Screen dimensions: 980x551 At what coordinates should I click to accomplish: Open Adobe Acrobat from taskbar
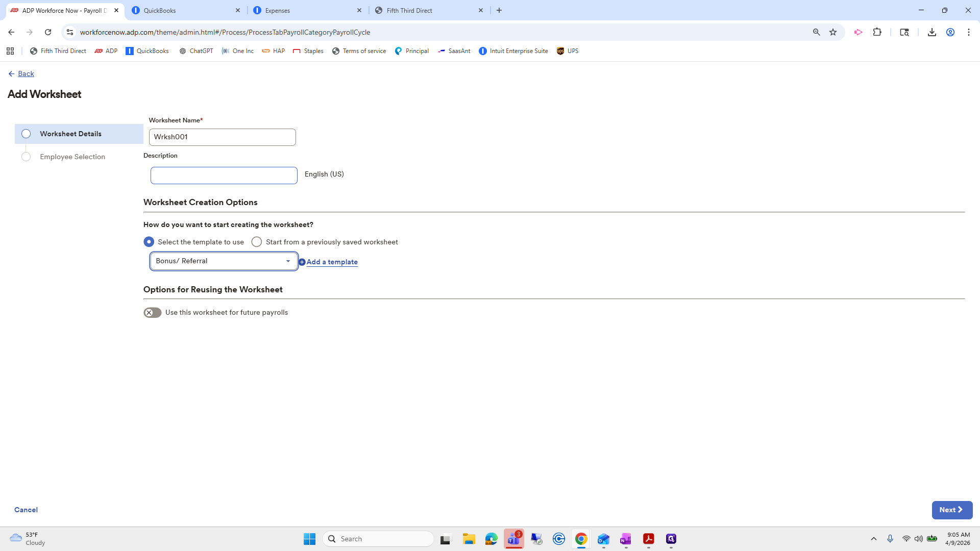coord(648,539)
